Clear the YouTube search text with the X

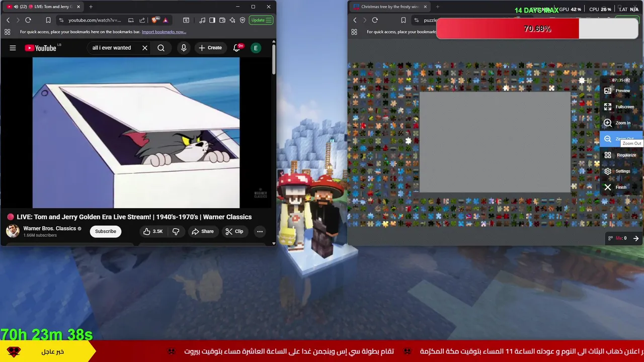(x=144, y=48)
